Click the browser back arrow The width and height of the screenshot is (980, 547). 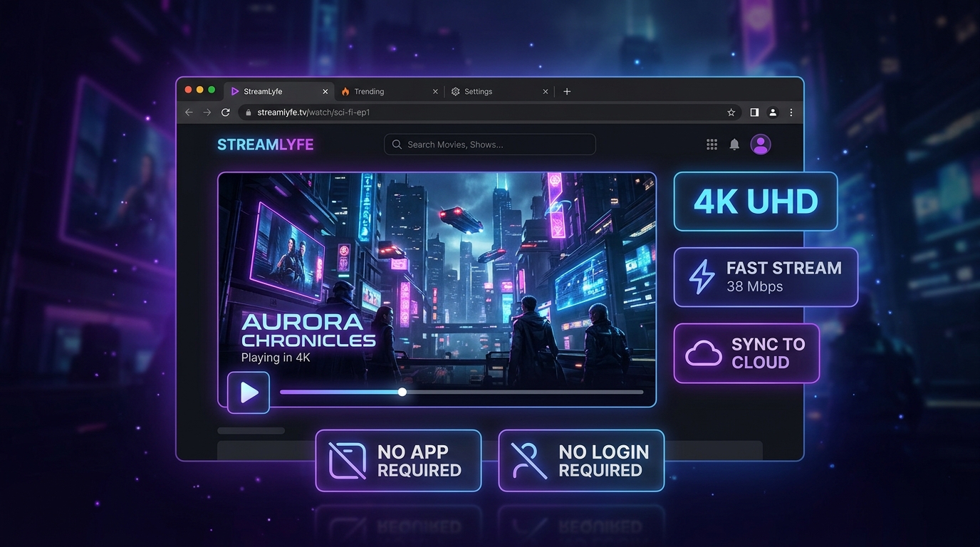pos(189,113)
